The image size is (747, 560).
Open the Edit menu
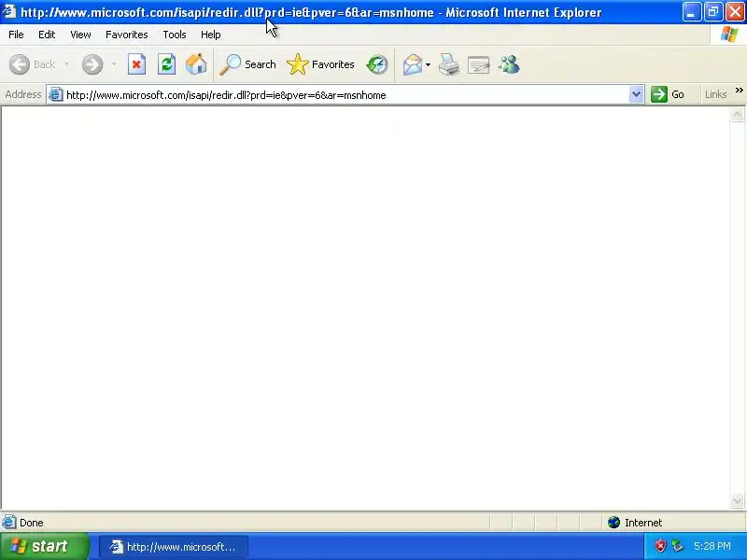(47, 35)
